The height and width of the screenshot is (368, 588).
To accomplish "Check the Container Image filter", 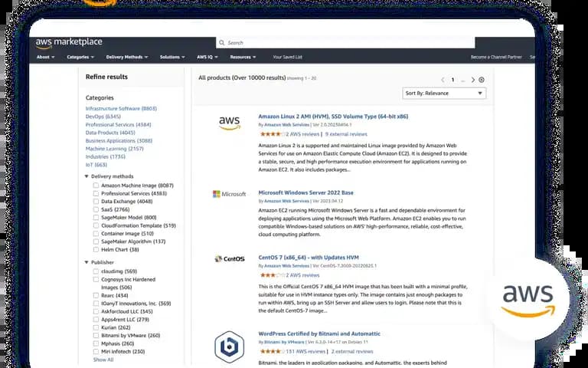I will [x=96, y=234].
